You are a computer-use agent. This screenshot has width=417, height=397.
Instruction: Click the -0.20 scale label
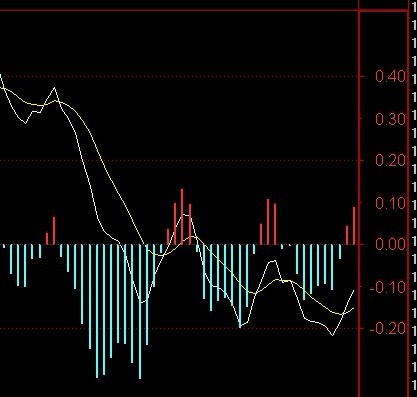coord(388,329)
